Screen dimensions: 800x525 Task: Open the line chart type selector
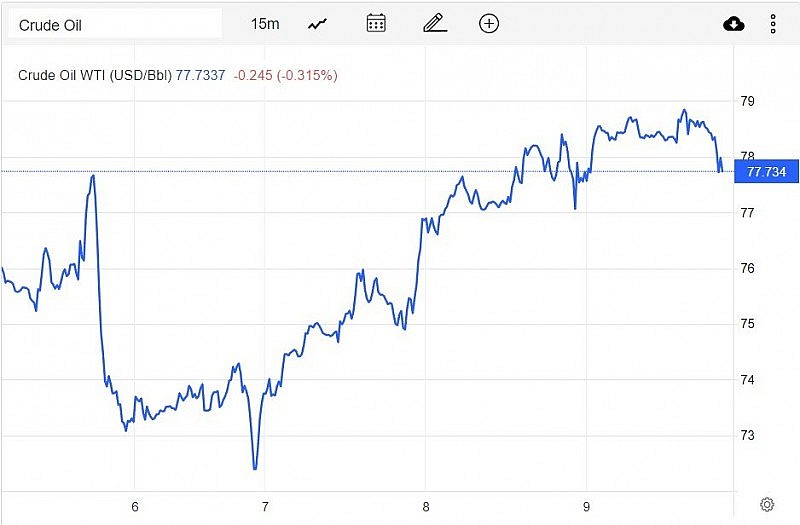[318, 24]
